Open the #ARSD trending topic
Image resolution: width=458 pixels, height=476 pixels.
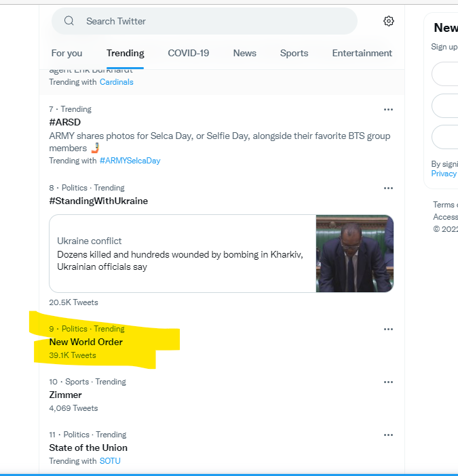(x=64, y=122)
